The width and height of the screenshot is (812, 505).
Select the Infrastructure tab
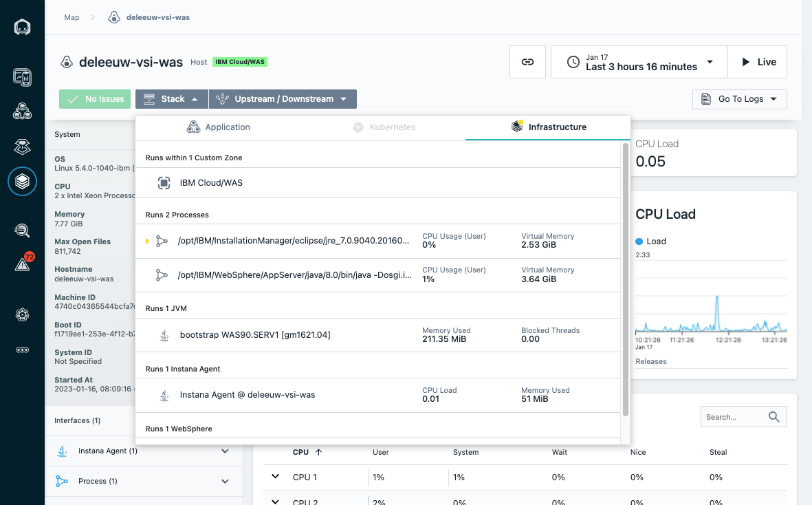click(x=549, y=127)
